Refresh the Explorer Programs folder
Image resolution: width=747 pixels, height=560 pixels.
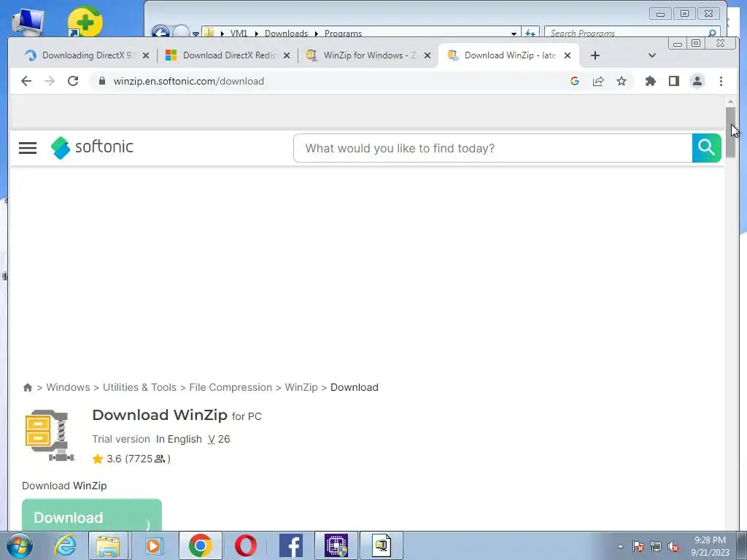point(530,34)
